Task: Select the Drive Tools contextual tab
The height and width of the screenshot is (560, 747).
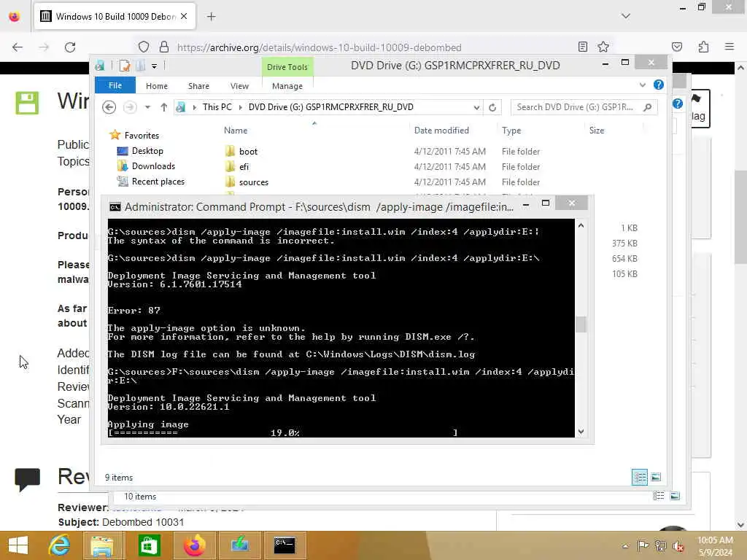Action: 287,67
